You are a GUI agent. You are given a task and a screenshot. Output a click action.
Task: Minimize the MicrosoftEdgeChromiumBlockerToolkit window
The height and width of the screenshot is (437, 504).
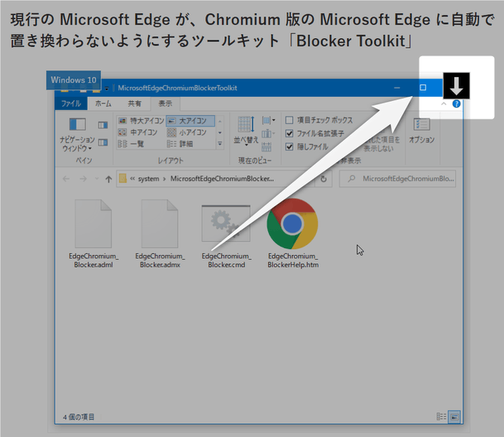click(397, 88)
